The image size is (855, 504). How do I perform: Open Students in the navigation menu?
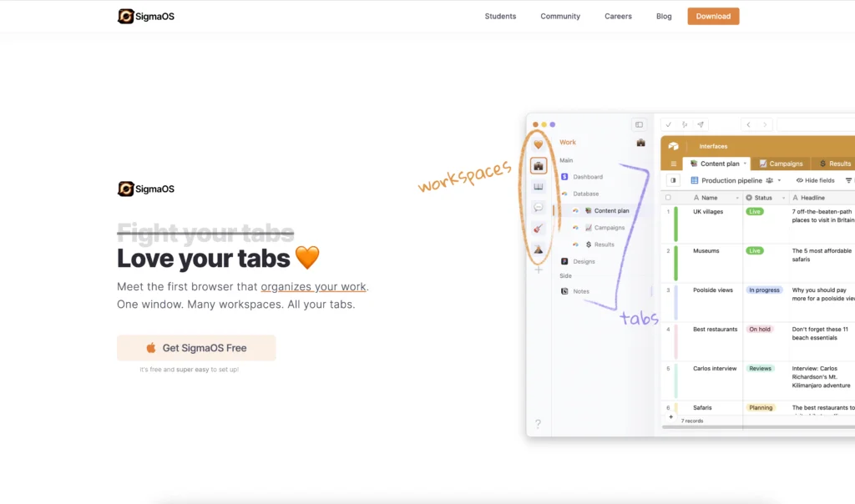(500, 16)
